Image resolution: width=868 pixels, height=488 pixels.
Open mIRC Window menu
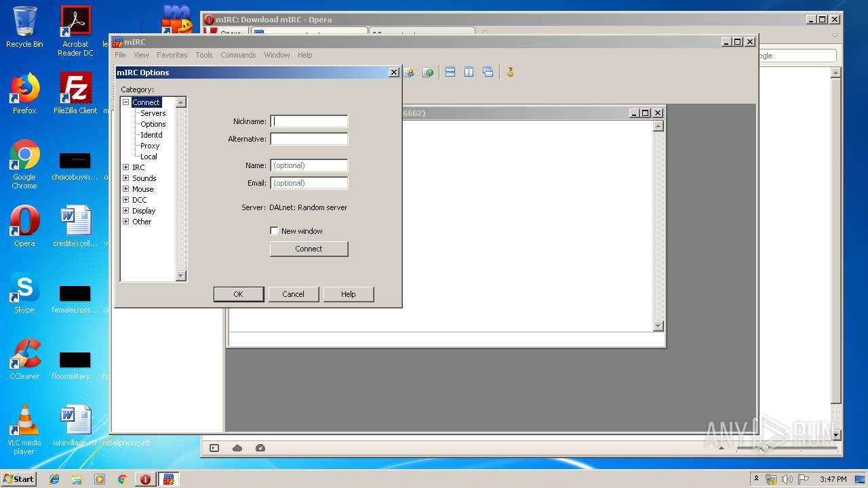click(x=277, y=55)
